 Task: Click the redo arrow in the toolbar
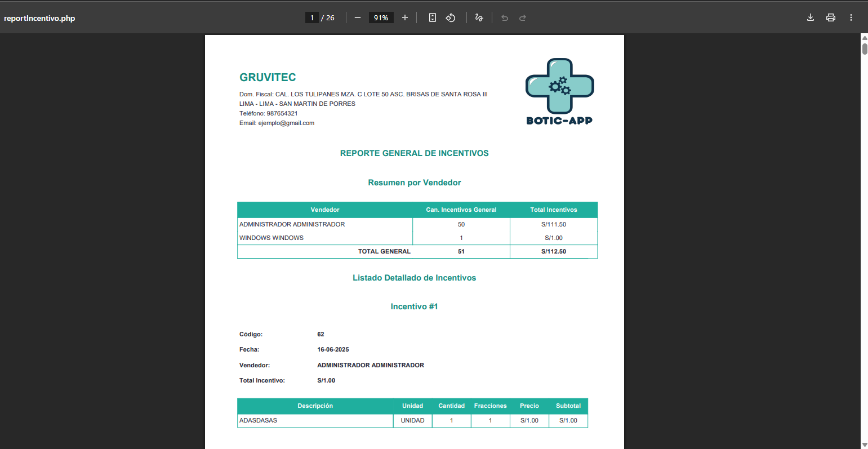pos(522,18)
